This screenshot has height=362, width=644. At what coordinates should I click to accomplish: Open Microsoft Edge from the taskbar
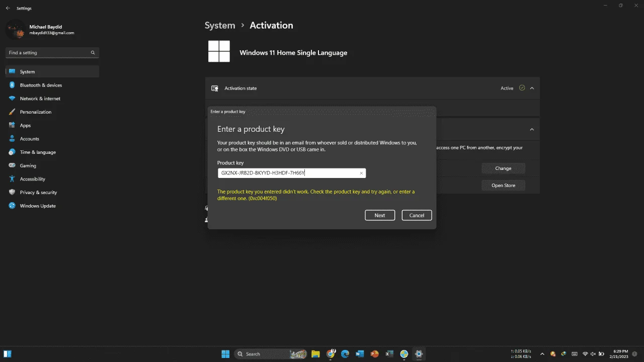345,354
